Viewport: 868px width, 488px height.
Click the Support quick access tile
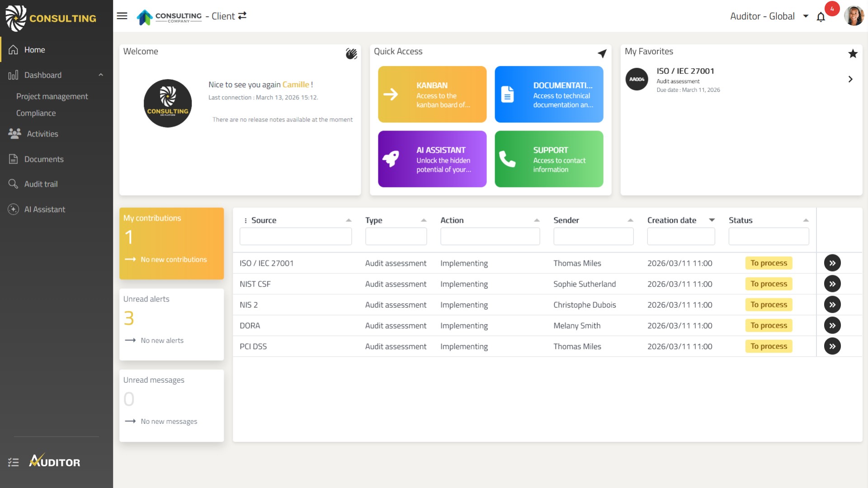(549, 159)
